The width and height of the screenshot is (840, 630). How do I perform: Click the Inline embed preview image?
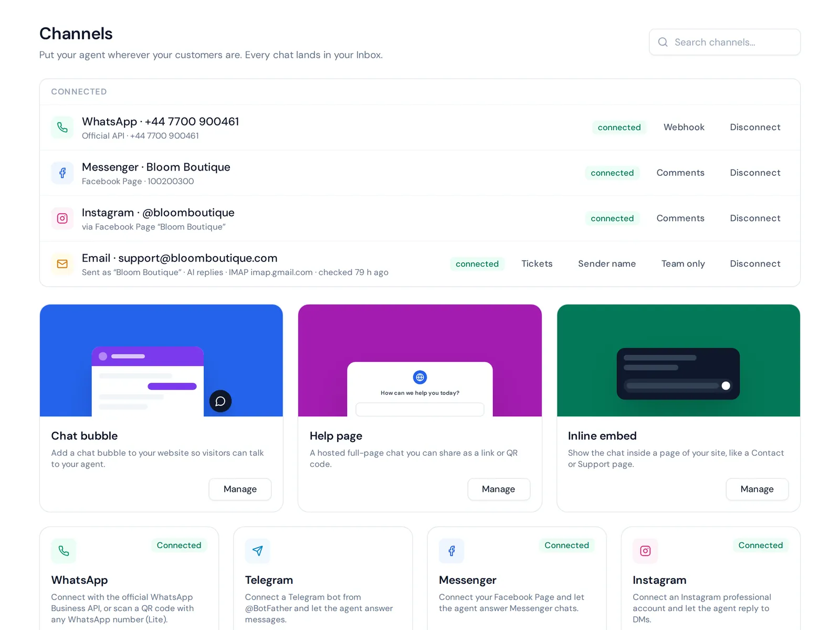pyautogui.click(x=678, y=361)
